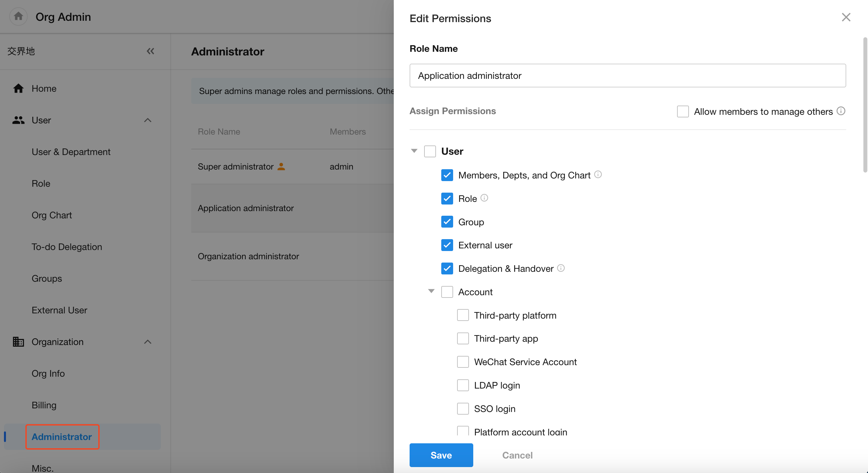Collapse sidebar with double-chevron icon
Image resolution: width=868 pixels, height=473 pixels.
[x=150, y=51]
